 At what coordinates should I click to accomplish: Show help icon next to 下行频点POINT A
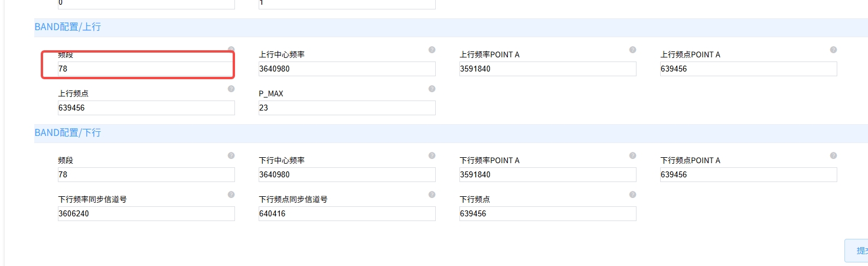[833, 155]
